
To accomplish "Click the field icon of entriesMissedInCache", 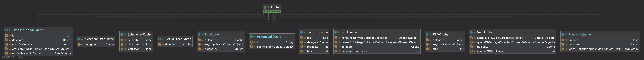I will click(6, 54).
